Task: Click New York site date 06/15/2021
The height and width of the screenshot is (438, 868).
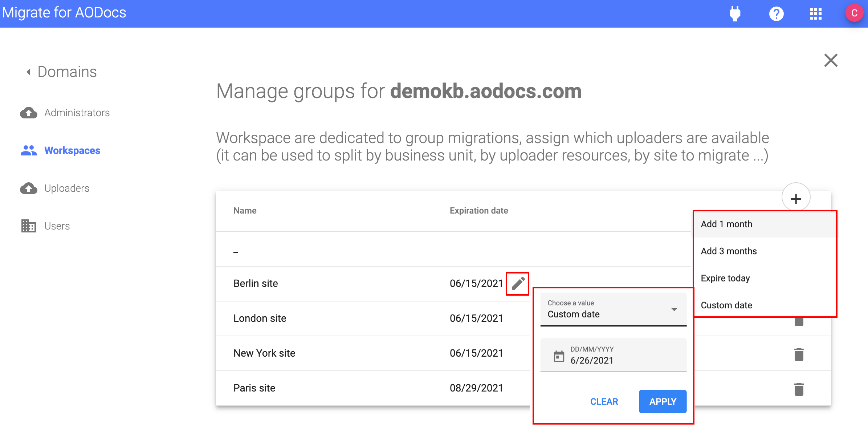Action: [x=476, y=353]
